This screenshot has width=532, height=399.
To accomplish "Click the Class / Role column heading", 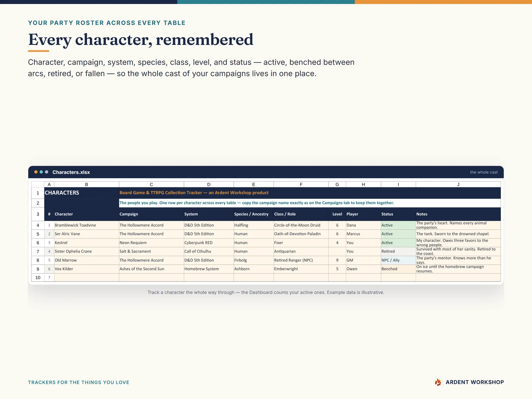I will coord(301,214).
